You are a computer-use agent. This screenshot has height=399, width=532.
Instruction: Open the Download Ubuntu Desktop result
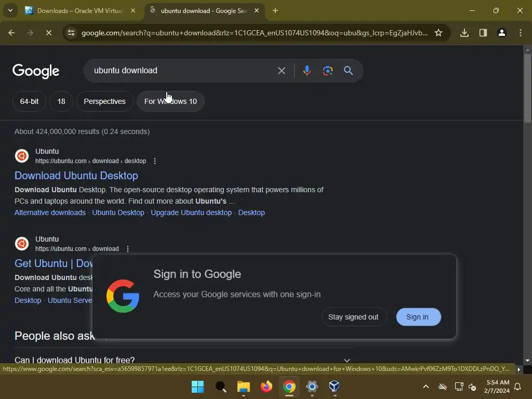tap(76, 176)
